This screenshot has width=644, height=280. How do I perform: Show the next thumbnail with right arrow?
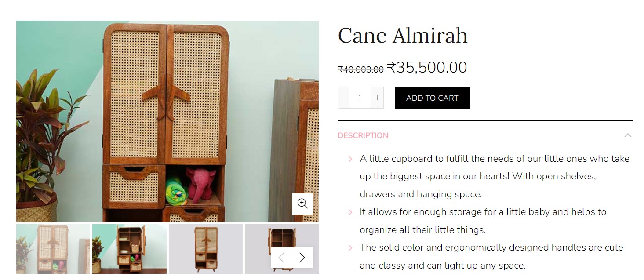[x=302, y=258]
